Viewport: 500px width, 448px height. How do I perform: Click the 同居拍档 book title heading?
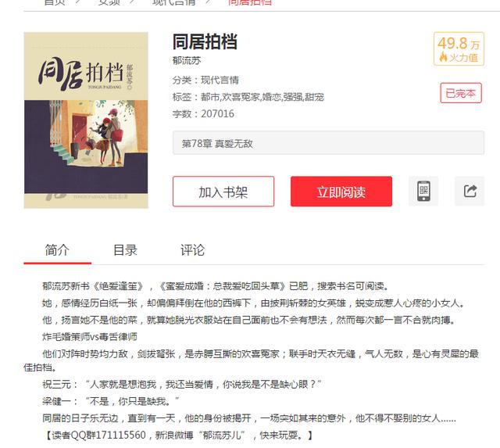coord(205,41)
